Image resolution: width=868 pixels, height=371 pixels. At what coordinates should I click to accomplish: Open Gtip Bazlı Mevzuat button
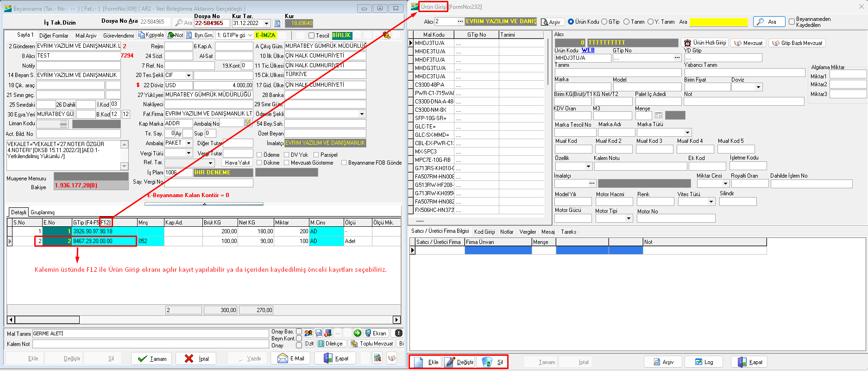tap(797, 43)
